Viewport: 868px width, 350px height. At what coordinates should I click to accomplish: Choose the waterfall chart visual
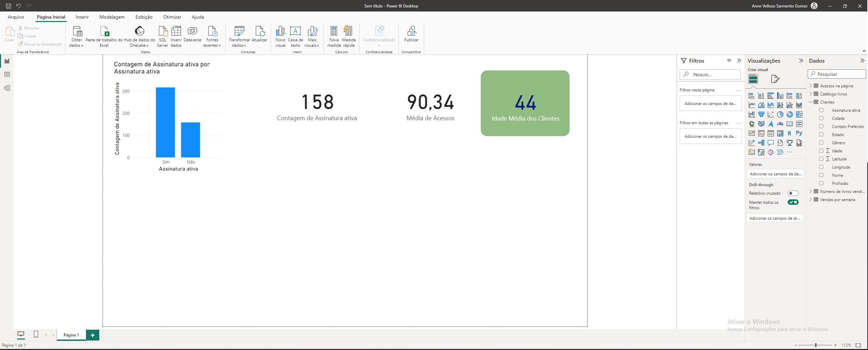(751, 114)
